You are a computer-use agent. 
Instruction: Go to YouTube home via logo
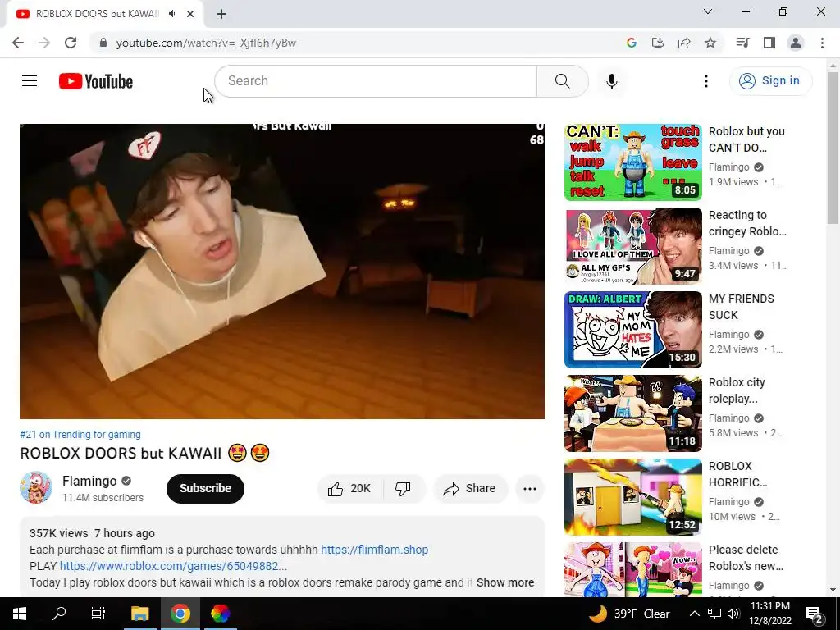[x=96, y=81]
